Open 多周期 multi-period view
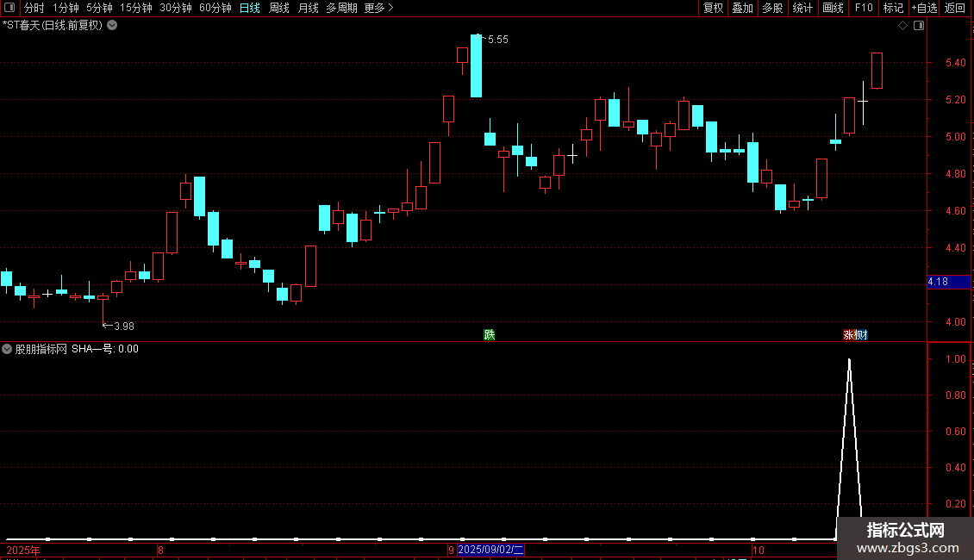 (341, 8)
